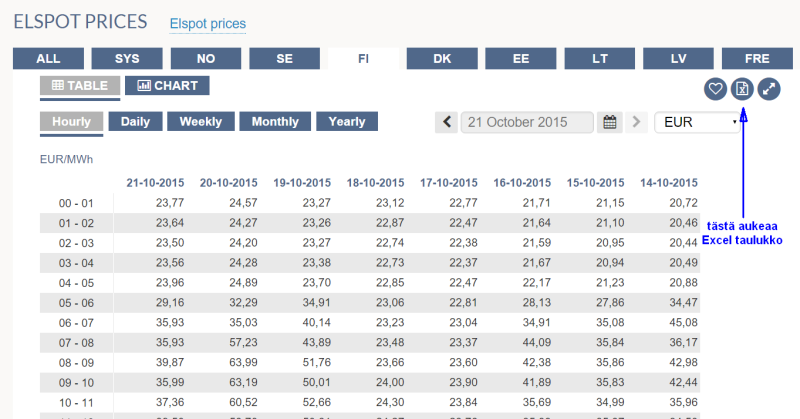Open the FRE area tab
This screenshot has width=800, height=419.
(757, 59)
